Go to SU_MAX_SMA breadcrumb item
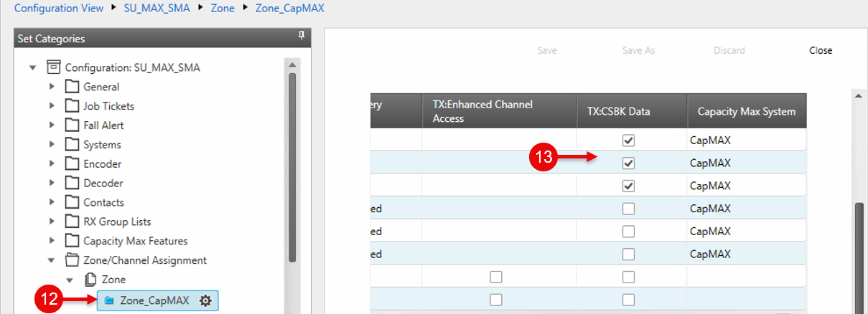The width and height of the screenshot is (868, 314). (157, 9)
